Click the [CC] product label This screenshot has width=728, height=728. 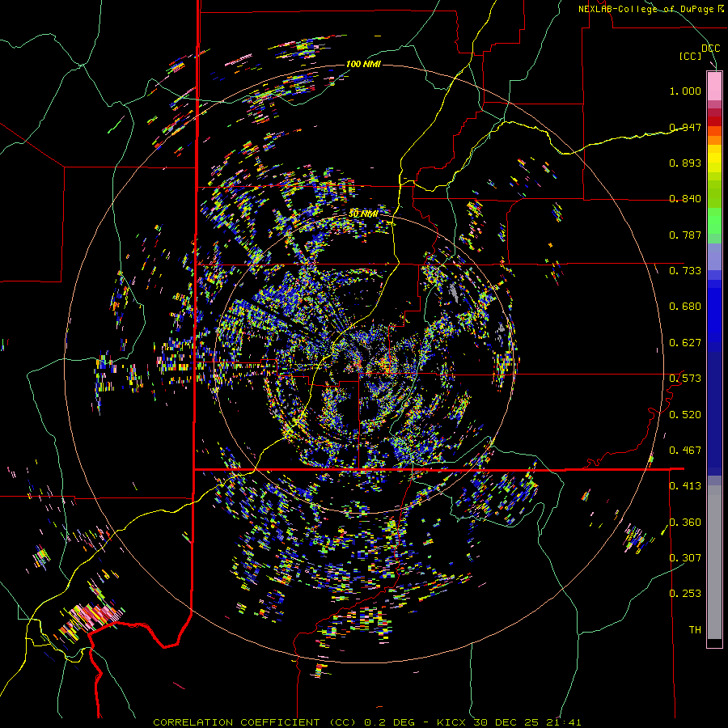(x=691, y=57)
